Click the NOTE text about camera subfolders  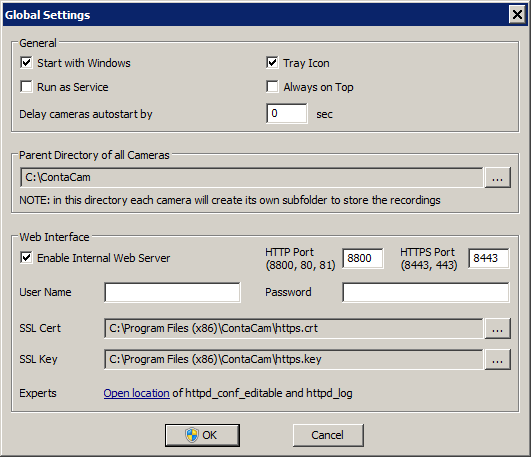coord(230,200)
